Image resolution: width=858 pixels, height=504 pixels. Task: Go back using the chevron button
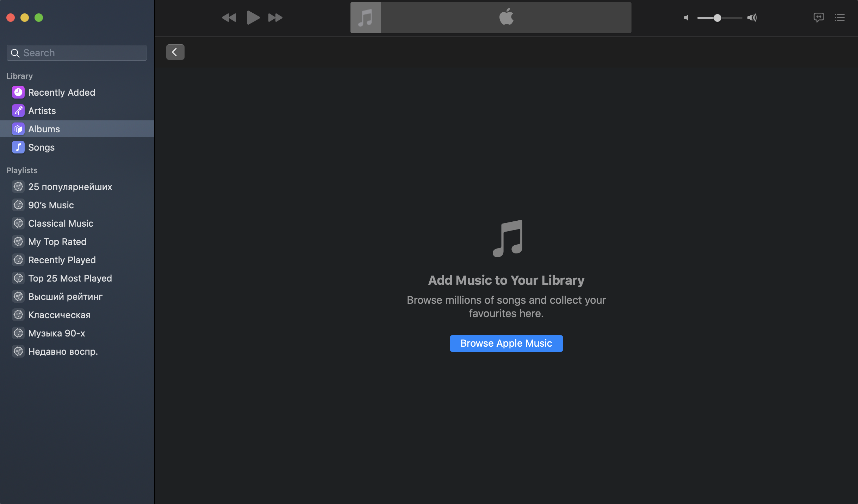coord(175,52)
